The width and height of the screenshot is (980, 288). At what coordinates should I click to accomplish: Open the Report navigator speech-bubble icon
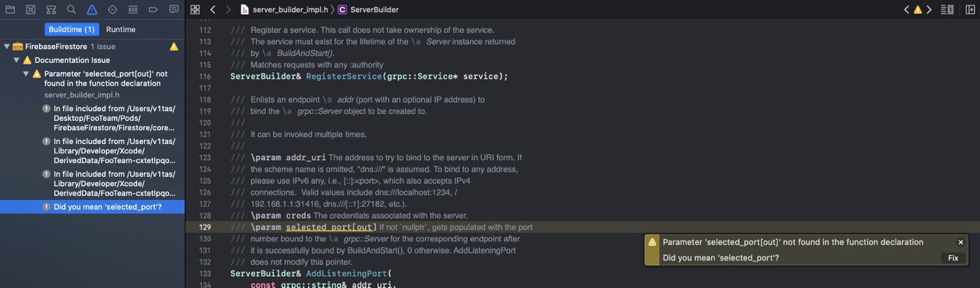[x=174, y=10]
